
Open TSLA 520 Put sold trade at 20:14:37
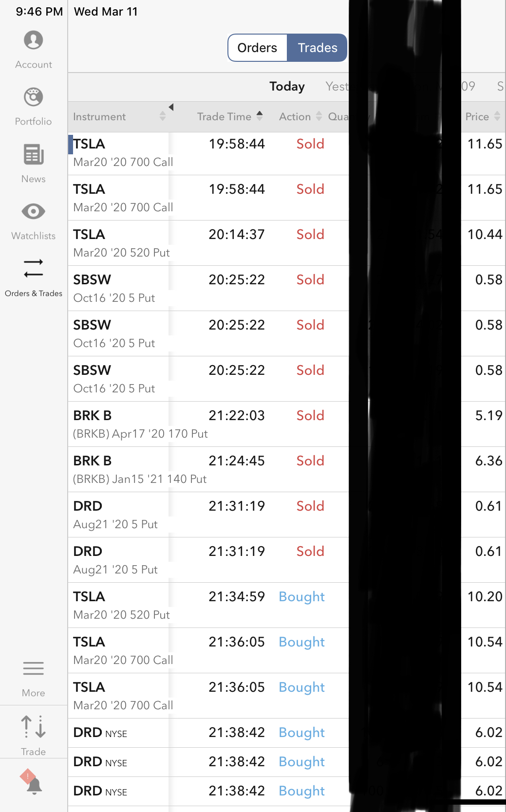(209, 243)
